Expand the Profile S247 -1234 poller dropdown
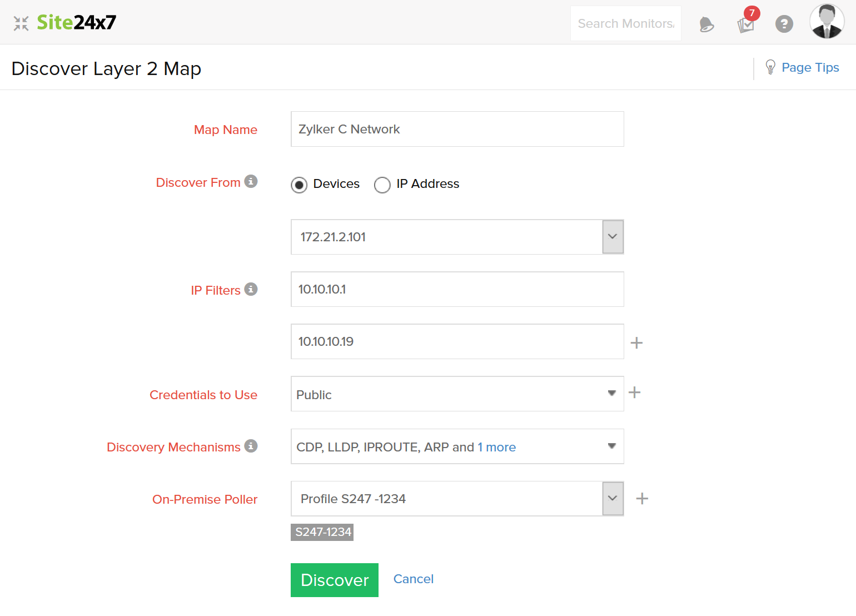This screenshot has height=616, width=856. 613,499
